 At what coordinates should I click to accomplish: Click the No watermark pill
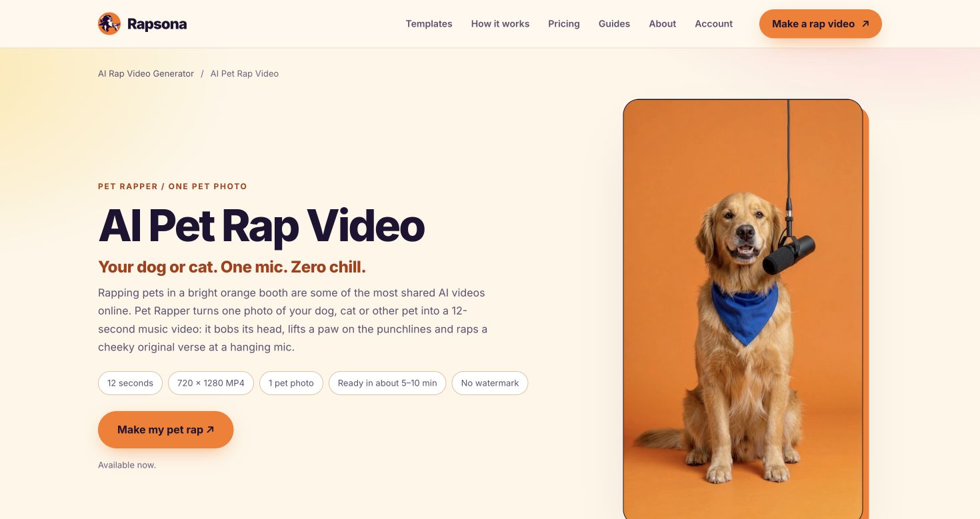tap(490, 383)
